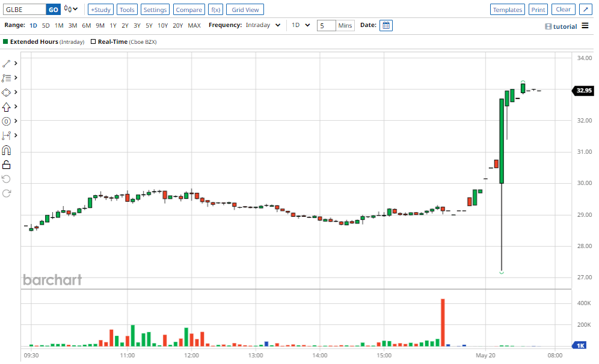599x364 pixels.
Task: Expand line tool options chevron
Action: tap(16, 63)
